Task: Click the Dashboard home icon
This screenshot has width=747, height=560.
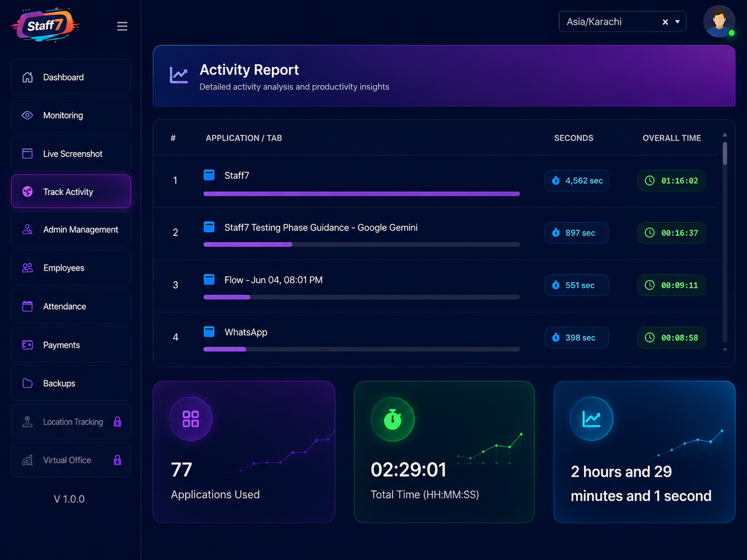Action: (27, 77)
